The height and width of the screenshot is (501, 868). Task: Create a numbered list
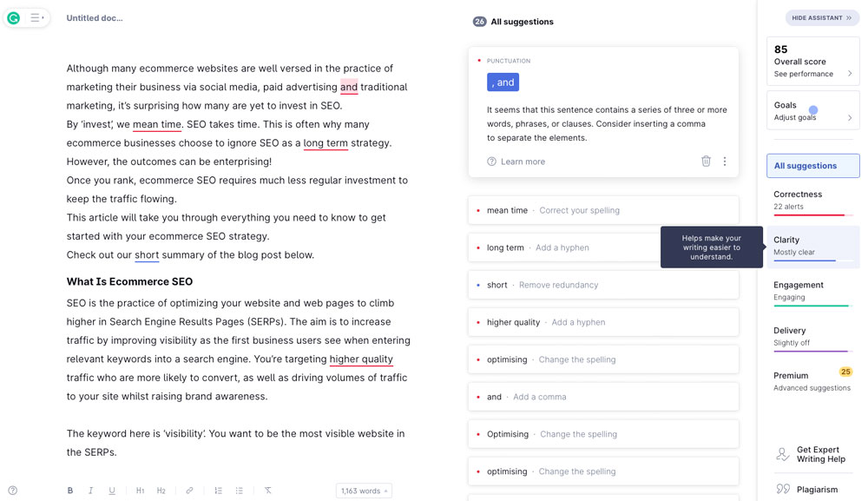pyautogui.click(x=218, y=491)
